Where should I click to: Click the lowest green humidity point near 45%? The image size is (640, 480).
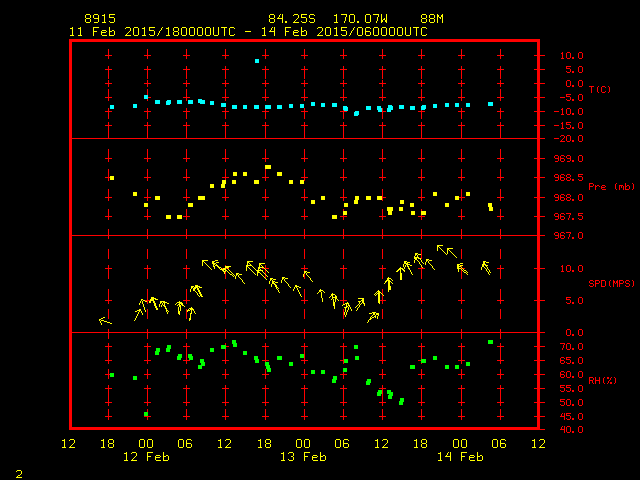coord(146,414)
